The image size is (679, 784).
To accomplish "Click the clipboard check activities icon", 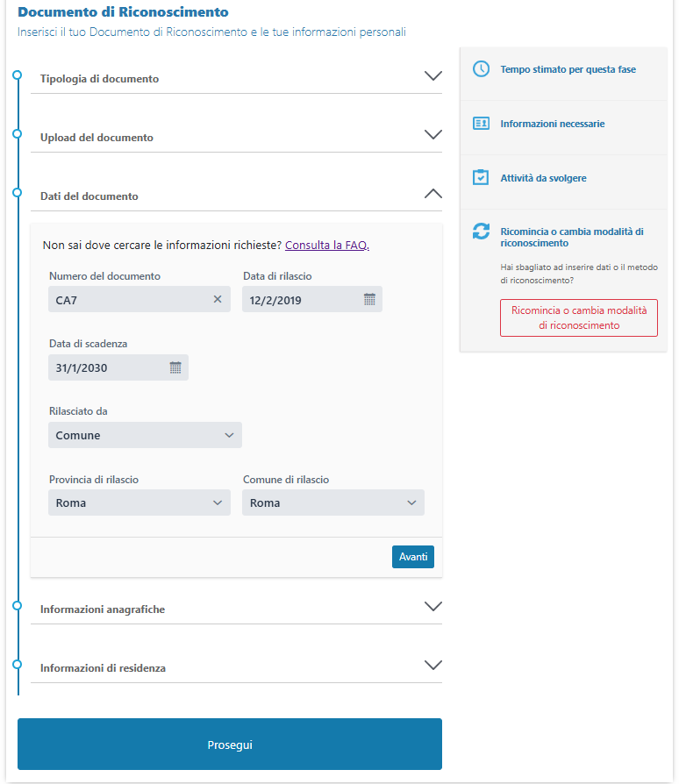I will tap(481, 178).
